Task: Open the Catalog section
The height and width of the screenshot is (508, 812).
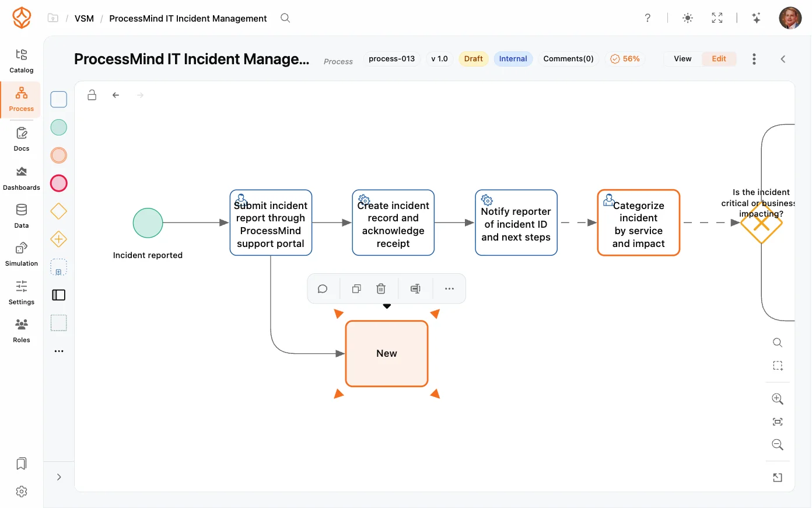Action: [x=22, y=61]
